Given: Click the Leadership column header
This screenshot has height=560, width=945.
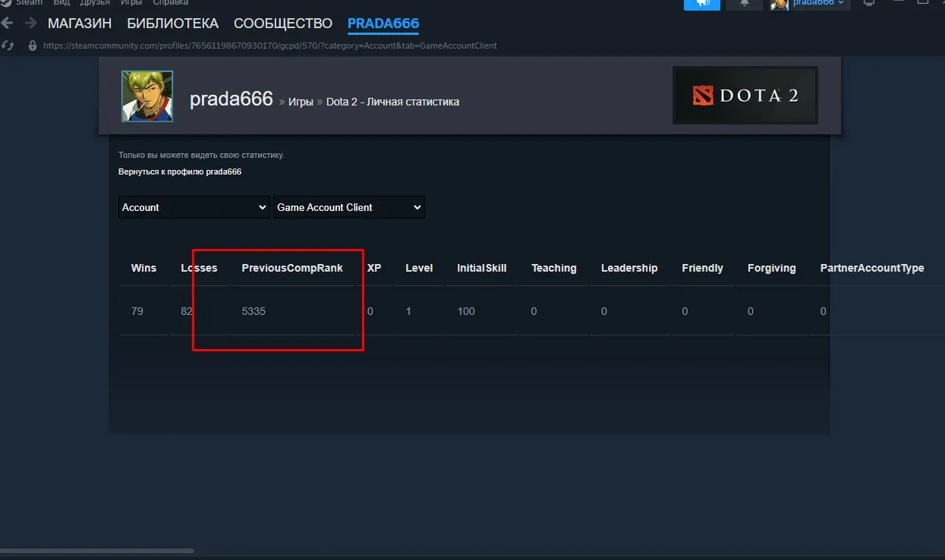Looking at the screenshot, I should click(629, 268).
